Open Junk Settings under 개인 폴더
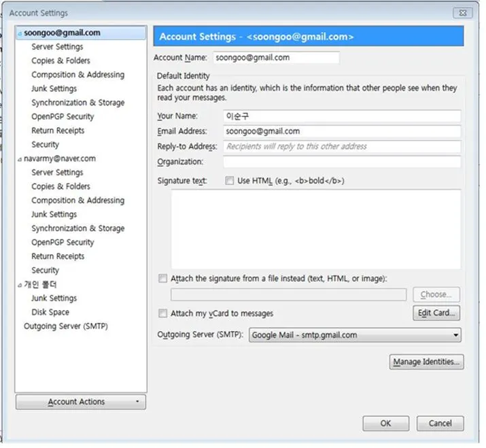 pyautogui.click(x=54, y=298)
